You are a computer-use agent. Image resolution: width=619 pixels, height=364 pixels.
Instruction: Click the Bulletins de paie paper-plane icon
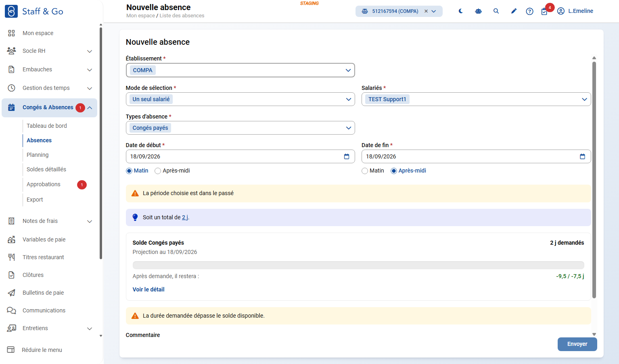pos(11,293)
